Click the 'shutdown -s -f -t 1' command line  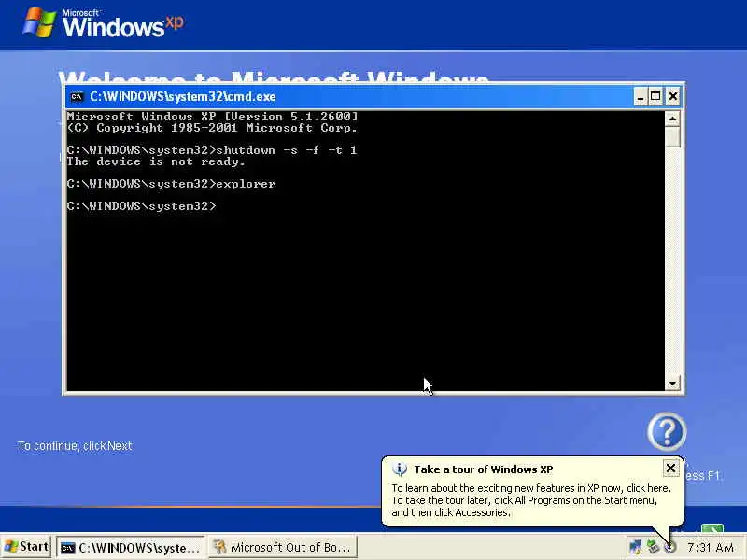pos(212,150)
